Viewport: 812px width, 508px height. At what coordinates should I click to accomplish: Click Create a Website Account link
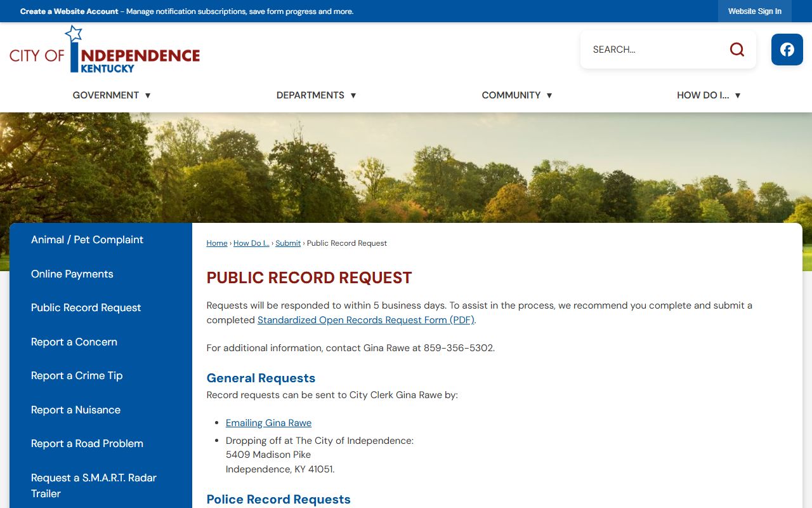(x=69, y=11)
